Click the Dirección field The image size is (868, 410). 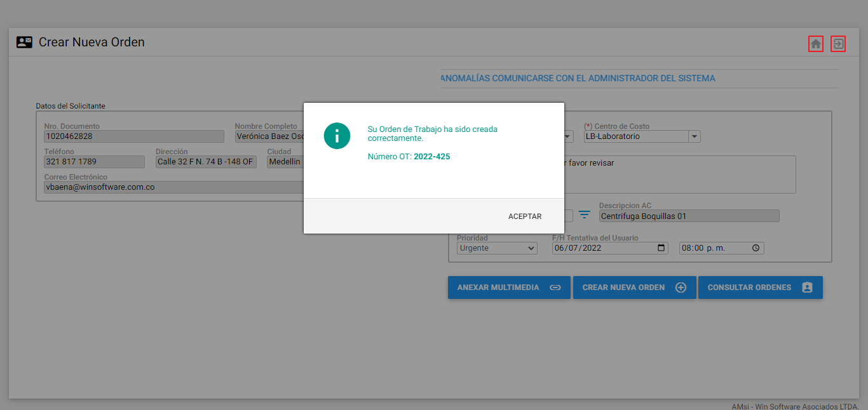[x=206, y=162]
